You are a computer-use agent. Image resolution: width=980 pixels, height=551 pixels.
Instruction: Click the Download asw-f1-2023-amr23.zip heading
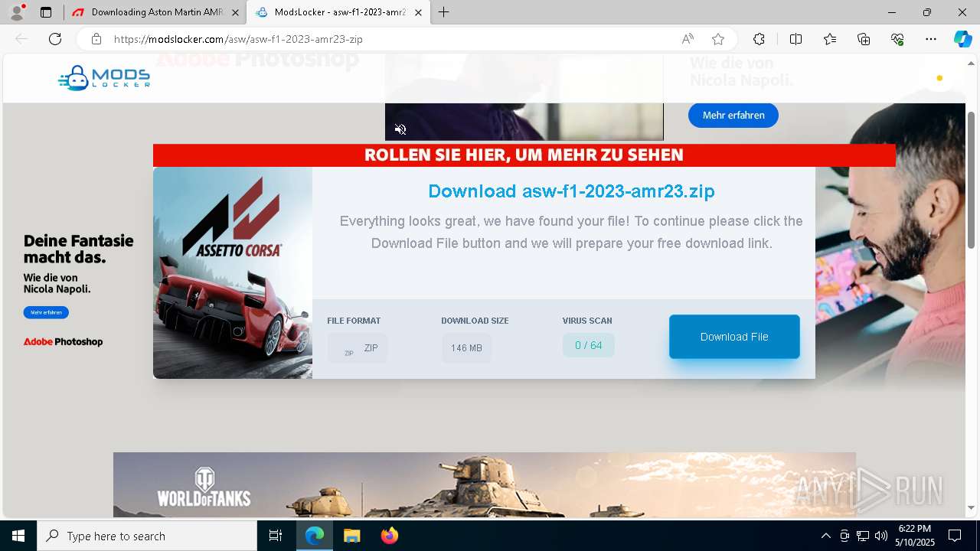point(571,191)
